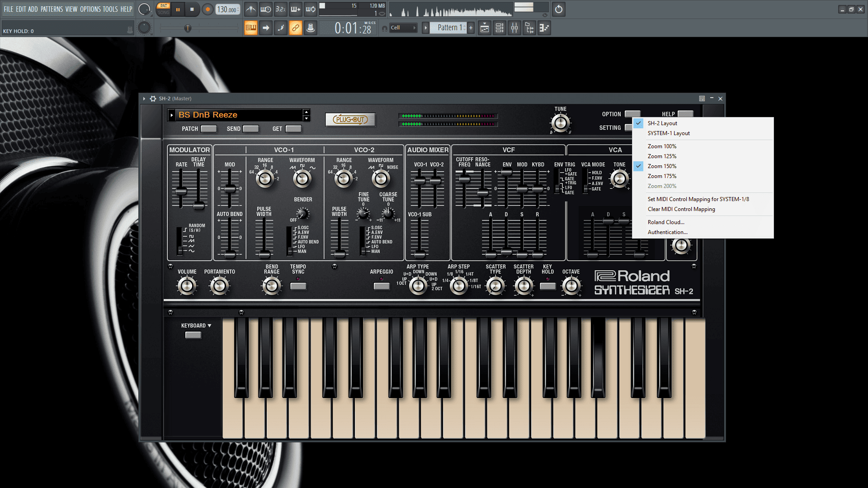Screen dimensions: 868x488
Task: Open Roland Cloud... menu entry
Action: click(x=703, y=222)
